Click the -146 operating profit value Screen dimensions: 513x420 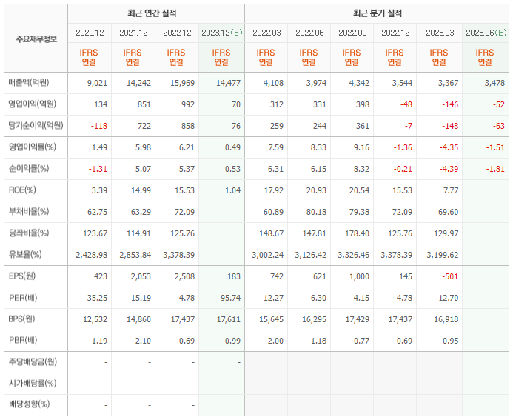tap(450, 104)
